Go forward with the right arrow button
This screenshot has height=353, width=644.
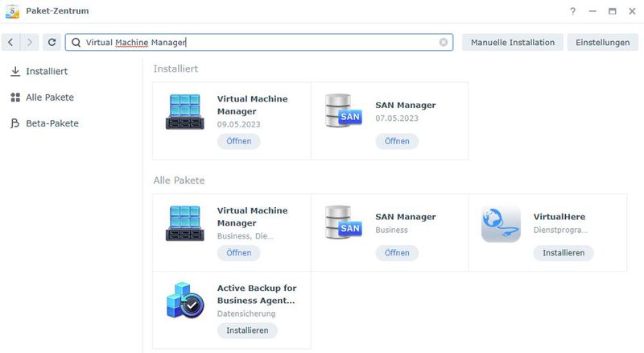[x=29, y=42]
